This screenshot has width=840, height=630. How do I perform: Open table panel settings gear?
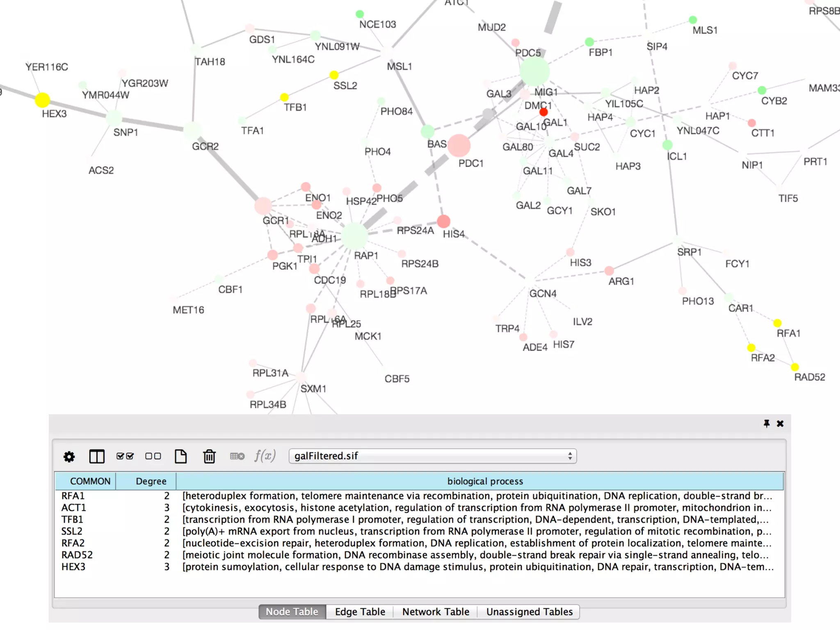[69, 457]
